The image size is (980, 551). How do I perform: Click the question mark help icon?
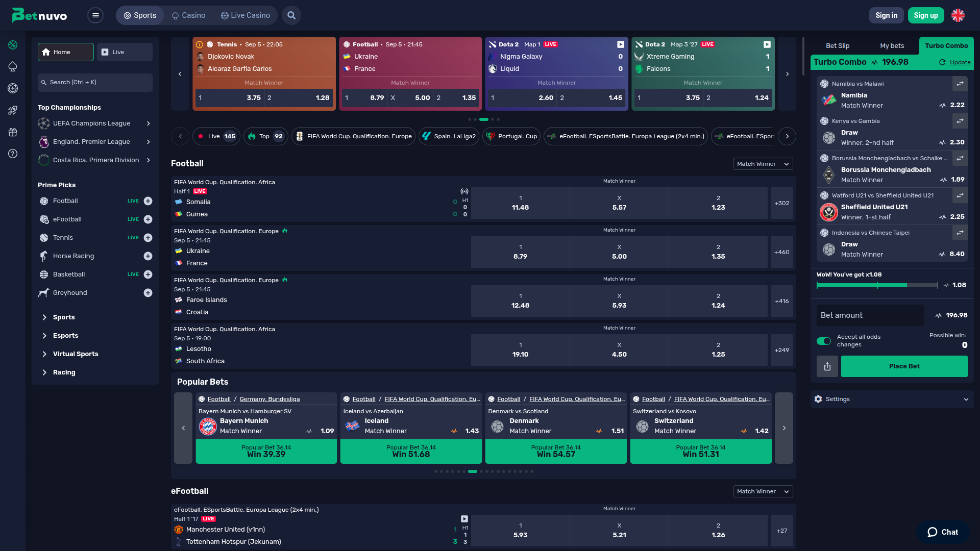[x=13, y=154]
